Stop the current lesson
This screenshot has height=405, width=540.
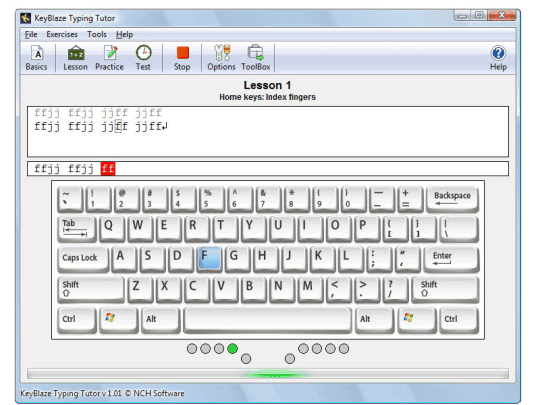tap(182, 58)
